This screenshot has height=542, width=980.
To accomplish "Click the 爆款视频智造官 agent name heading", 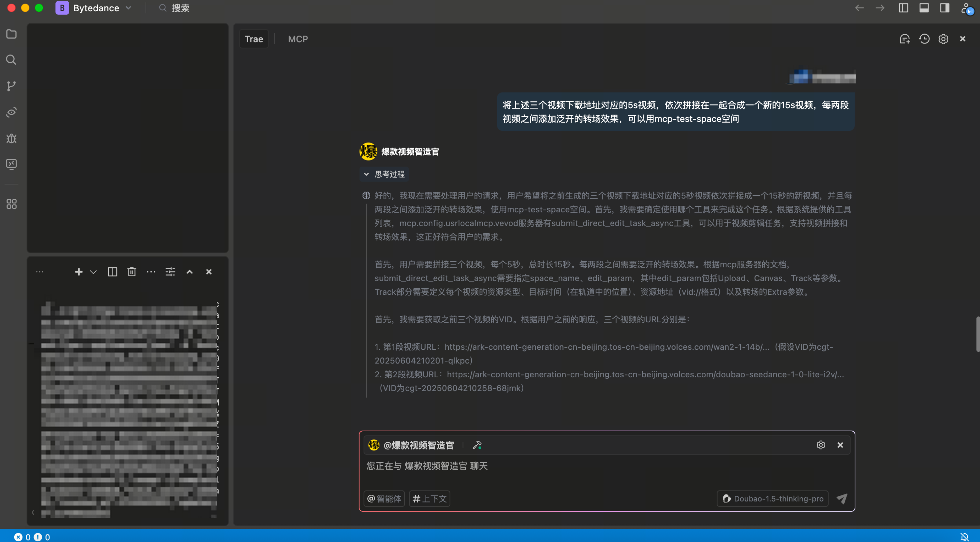I will coord(410,152).
